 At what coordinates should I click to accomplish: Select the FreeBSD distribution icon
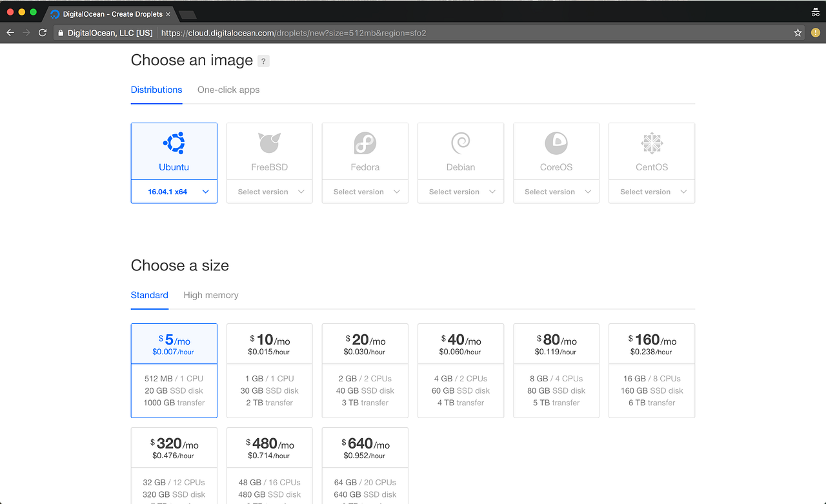(x=269, y=143)
